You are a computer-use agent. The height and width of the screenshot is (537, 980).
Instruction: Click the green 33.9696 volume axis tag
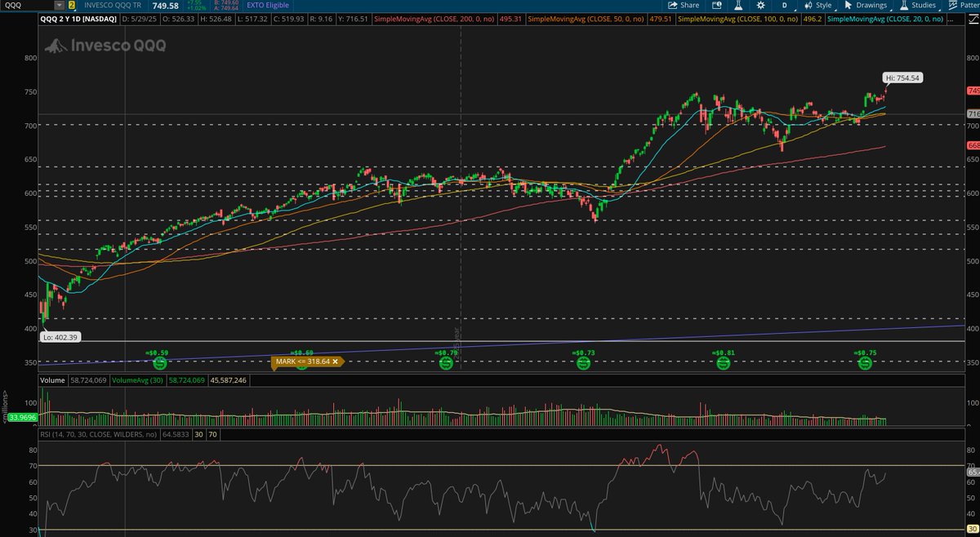24,417
